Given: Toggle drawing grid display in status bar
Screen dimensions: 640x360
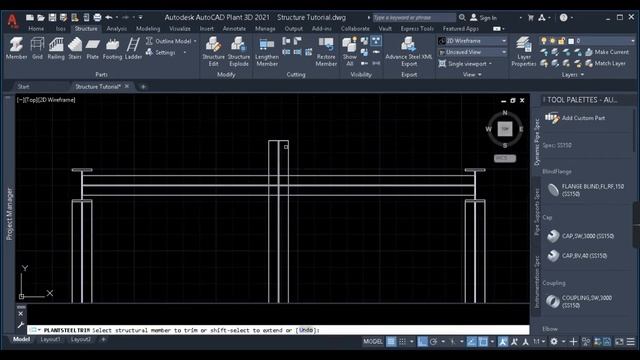Looking at the screenshot, I should tap(391, 342).
